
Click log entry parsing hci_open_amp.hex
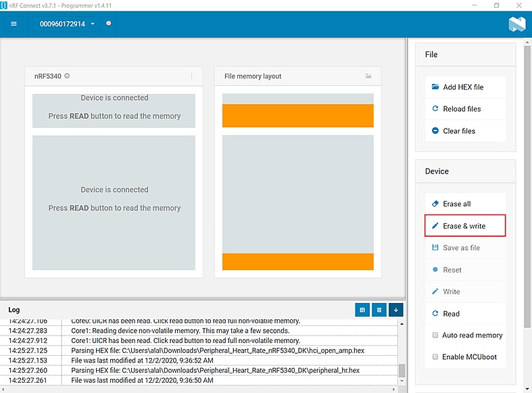pyautogui.click(x=218, y=350)
